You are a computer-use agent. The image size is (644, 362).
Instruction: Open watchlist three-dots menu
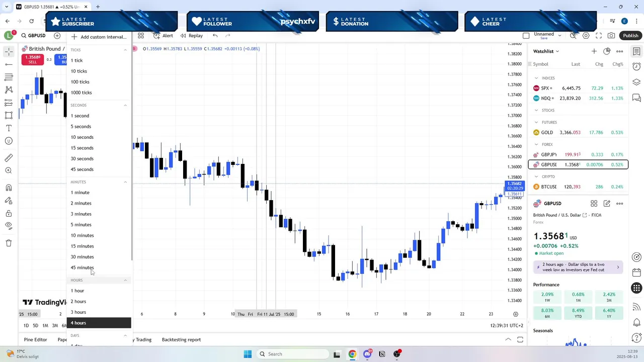pos(619,51)
